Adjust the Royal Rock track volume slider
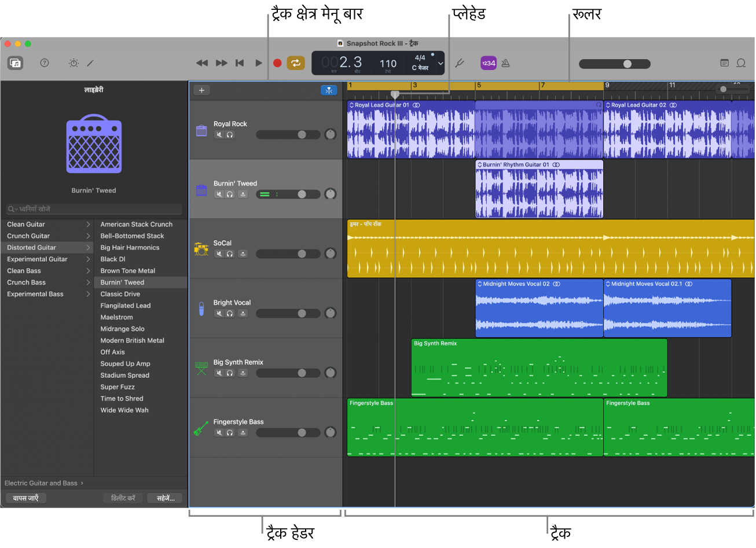Screen dimensions: 756x548 288,135
